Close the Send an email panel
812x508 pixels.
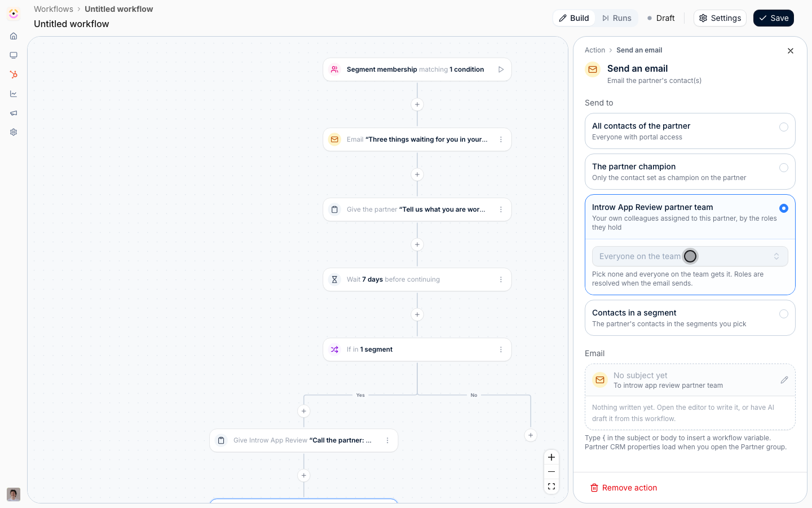coord(791,51)
